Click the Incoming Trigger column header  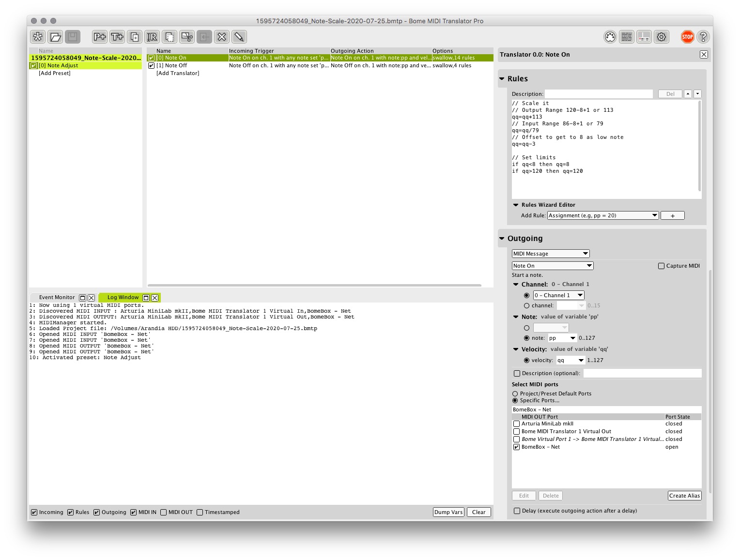tap(279, 51)
